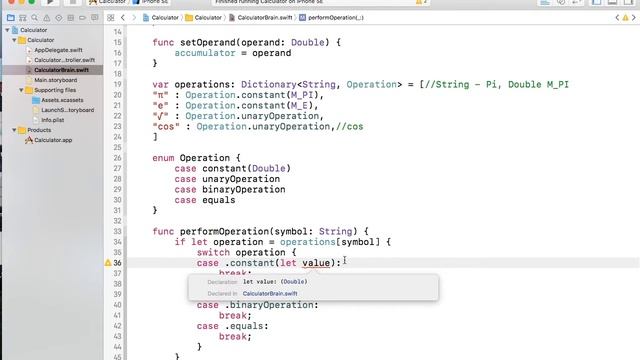Show related items grid menu in jump bar
640x360 pixels.
click(x=111, y=18)
